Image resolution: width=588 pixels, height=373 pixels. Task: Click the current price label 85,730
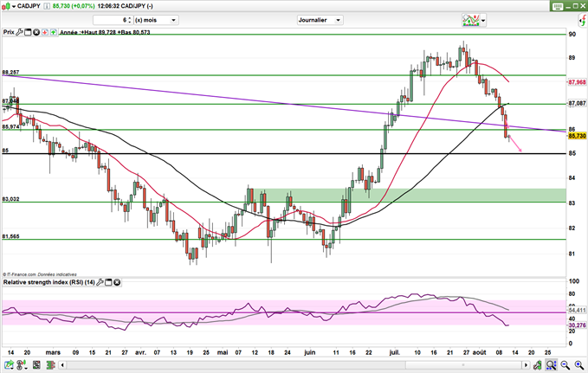(577, 136)
